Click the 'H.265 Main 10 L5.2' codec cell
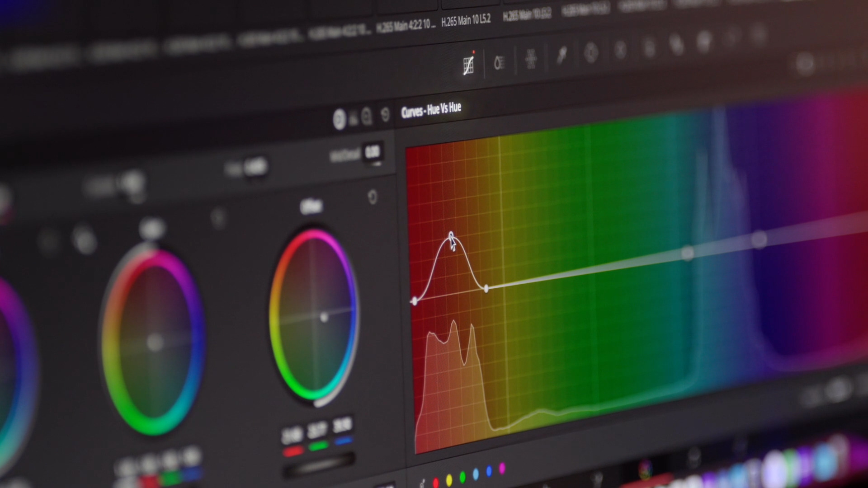This screenshot has height=488, width=868. click(x=466, y=20)
